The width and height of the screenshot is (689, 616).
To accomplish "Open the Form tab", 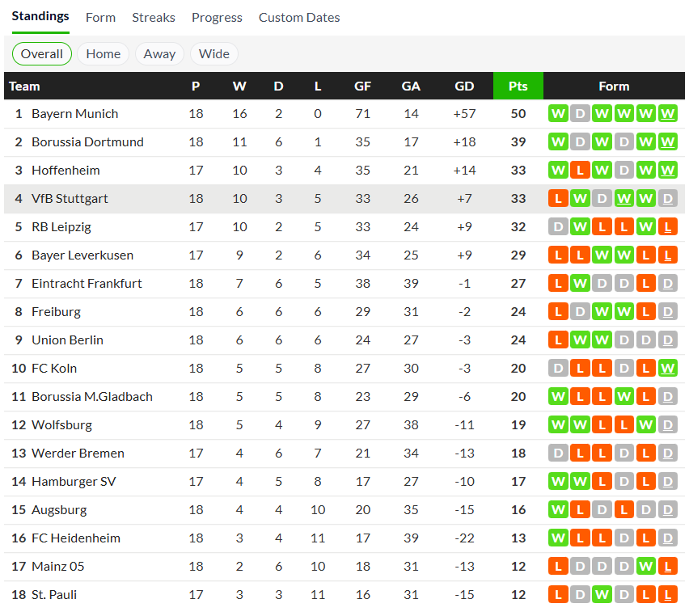I will pyautogui.click(x=100, y=17).
